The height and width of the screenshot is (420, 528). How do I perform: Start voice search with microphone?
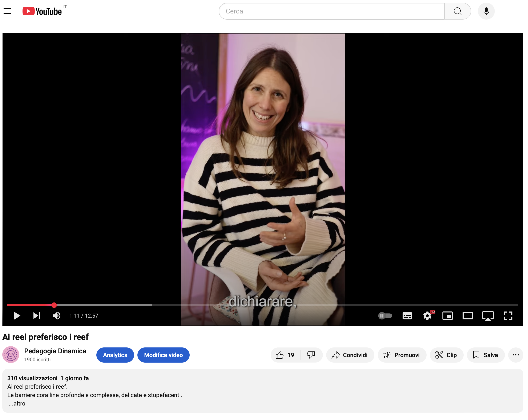pos(486,11)
